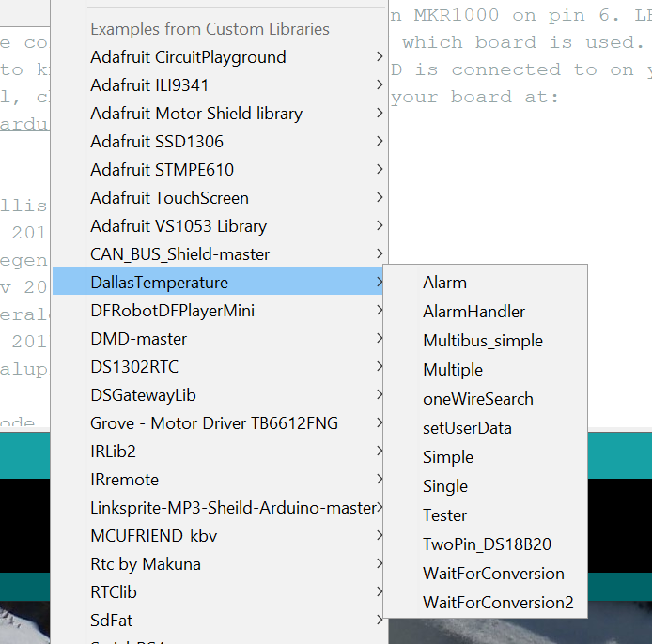Open Adafruit STMPE610 examples submenu
Viewport: 652px width, 644px height.
pyautogui.click(x=220, y=170)
